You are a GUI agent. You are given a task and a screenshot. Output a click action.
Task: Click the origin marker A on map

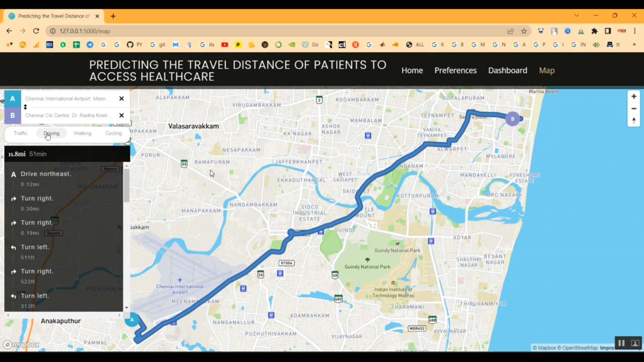coord(132,320)
